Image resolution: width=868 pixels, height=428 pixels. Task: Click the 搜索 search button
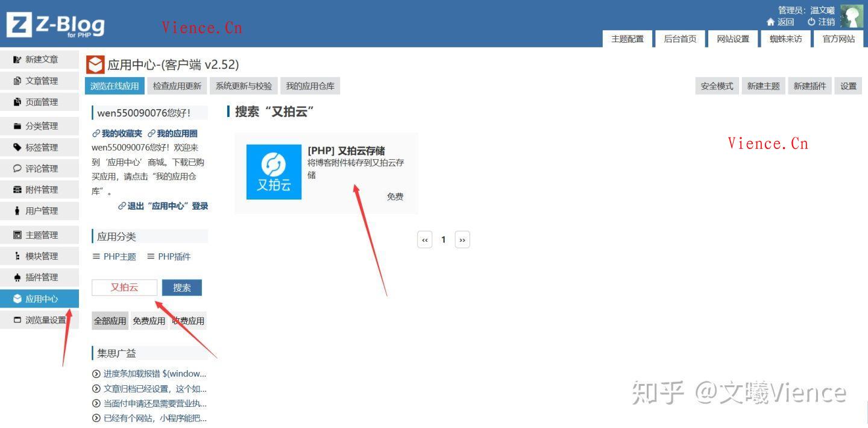(x=181, y=288)
